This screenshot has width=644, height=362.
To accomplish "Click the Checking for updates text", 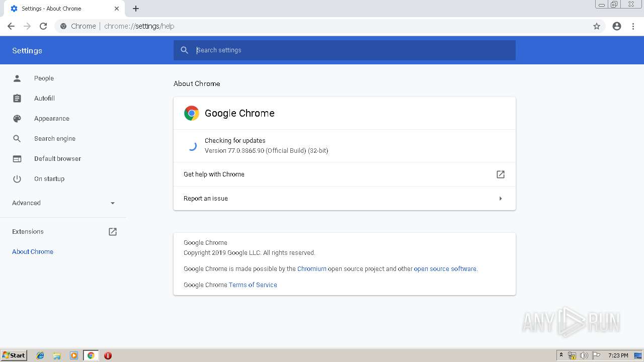I will pyautogui.click(x=235, y=141).
